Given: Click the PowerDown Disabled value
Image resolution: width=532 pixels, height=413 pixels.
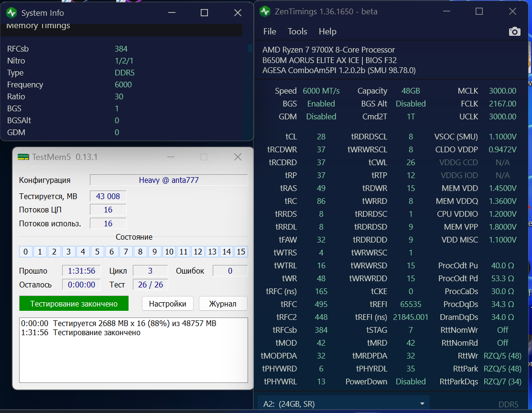Looking at the screenshot, I should [x=411, y=381].
